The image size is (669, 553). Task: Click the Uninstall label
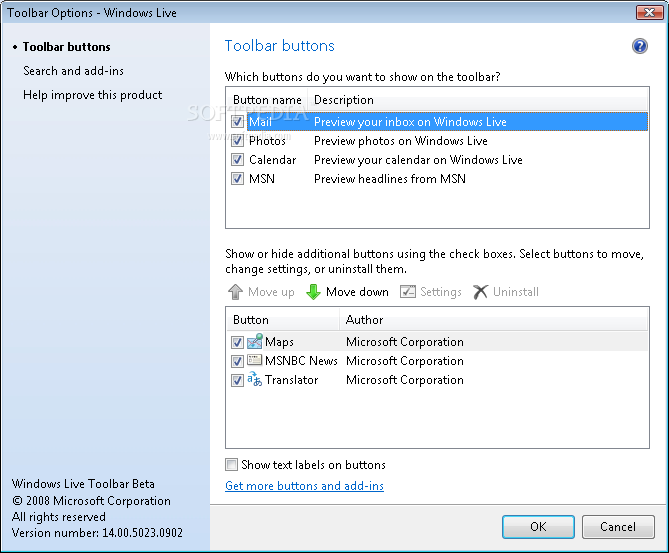516,292
